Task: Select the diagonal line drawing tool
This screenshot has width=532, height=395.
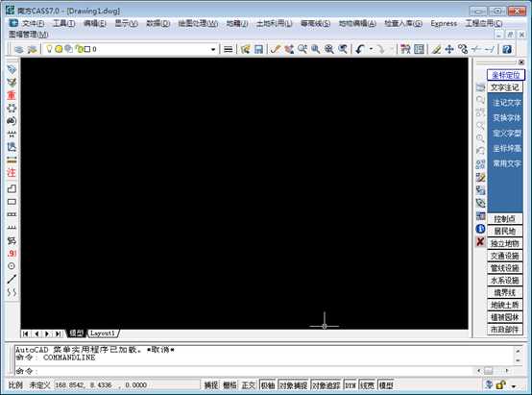Action: tap(12, 279)
